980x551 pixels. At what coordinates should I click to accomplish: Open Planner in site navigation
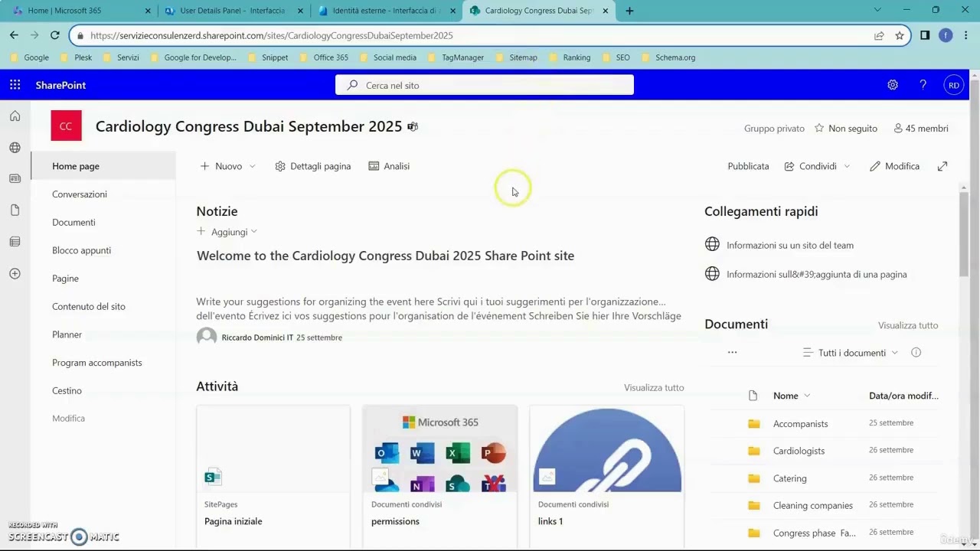coord(67,334)
